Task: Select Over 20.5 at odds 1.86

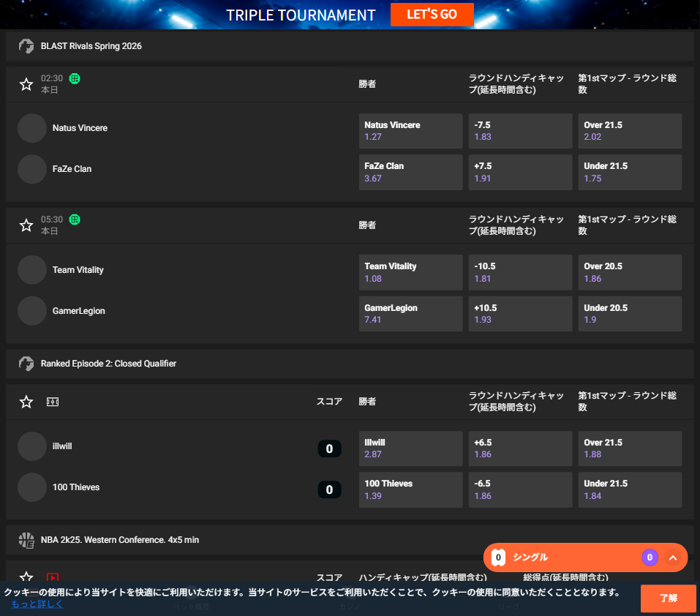Action: pos(630,273)
